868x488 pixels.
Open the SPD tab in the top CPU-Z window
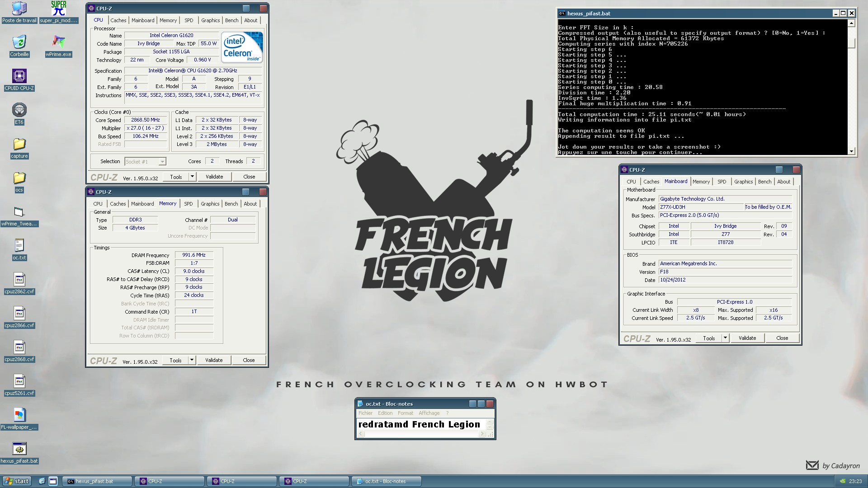pos(189,20)
